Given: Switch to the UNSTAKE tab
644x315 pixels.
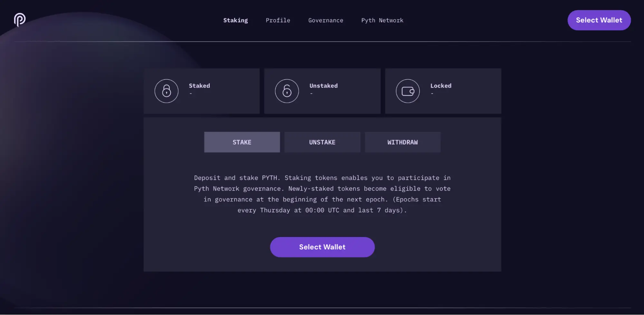Looking at the screenshot, I should click(322, 142).
